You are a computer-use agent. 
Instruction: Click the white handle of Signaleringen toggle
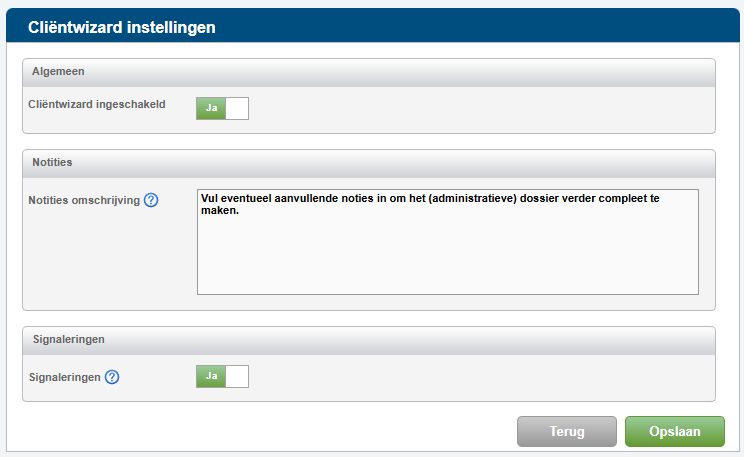coord(237,376)
